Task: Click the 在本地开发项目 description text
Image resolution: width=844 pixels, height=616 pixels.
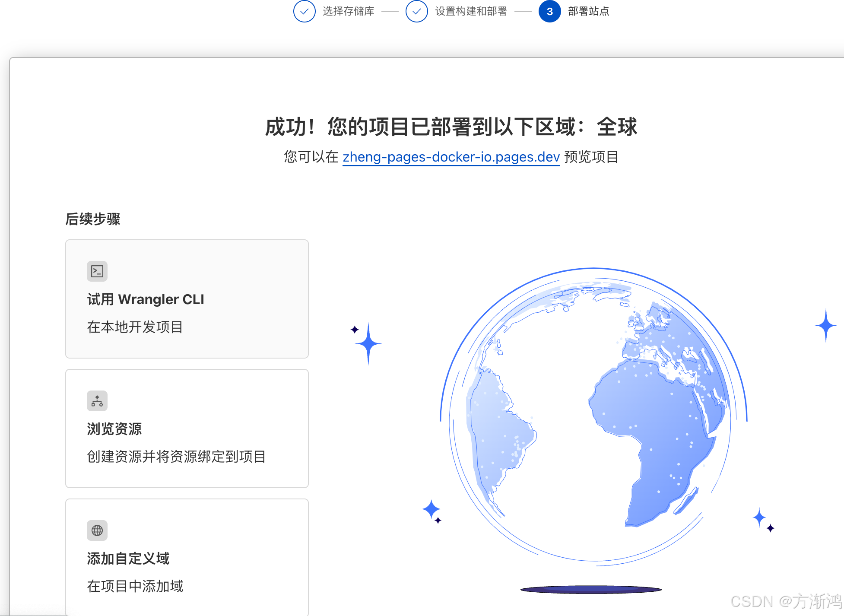Action: tap(135, 327)
